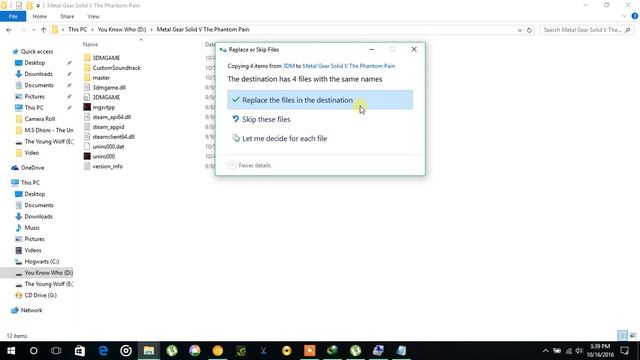Open Nvidia app in taskbar
The width and height of the screenshot is (640, 360).
point(241,351)
